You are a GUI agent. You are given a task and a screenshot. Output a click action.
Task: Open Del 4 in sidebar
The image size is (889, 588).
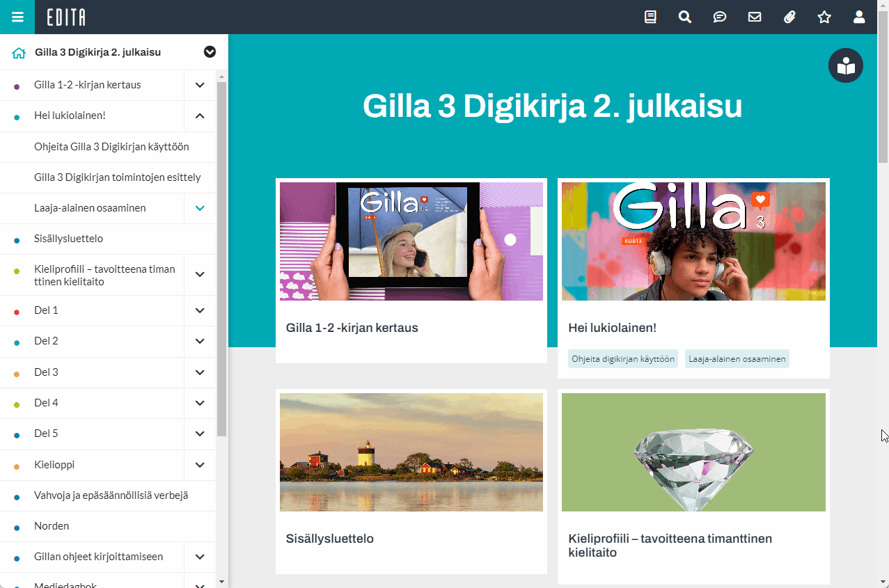(x=46, y=403)
